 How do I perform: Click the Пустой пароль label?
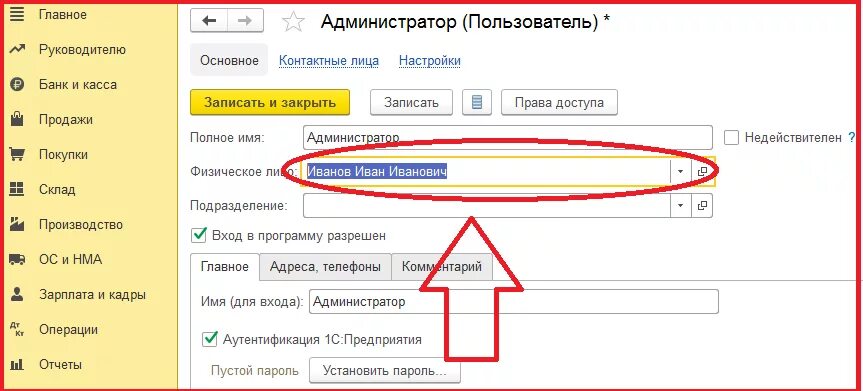click(254, 370)
